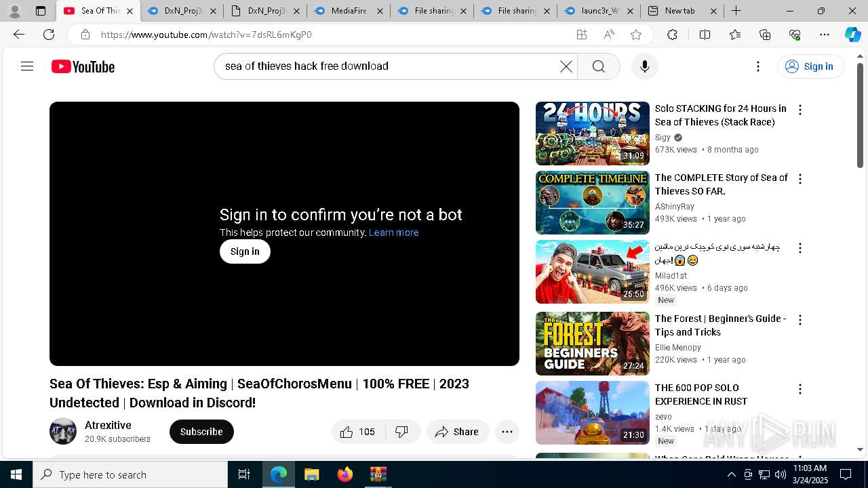
Task: Open options for COMPLETE Story video
Action: (800, 179)
